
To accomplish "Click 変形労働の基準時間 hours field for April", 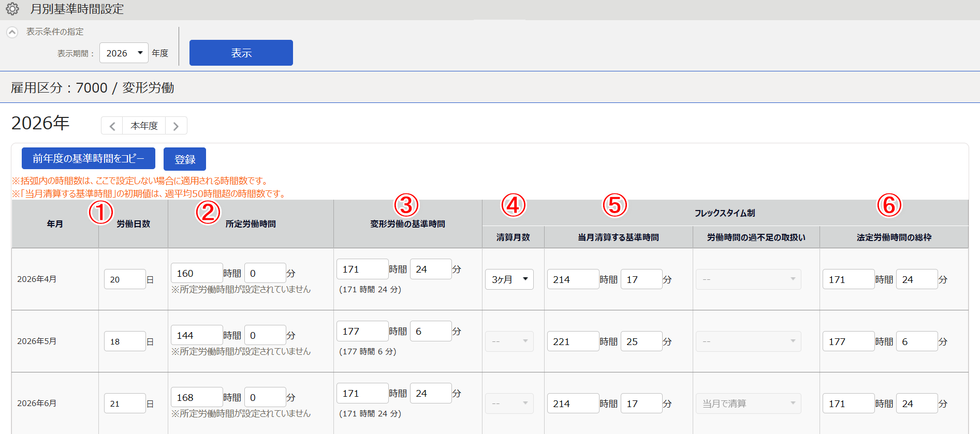I will (362, 269).
